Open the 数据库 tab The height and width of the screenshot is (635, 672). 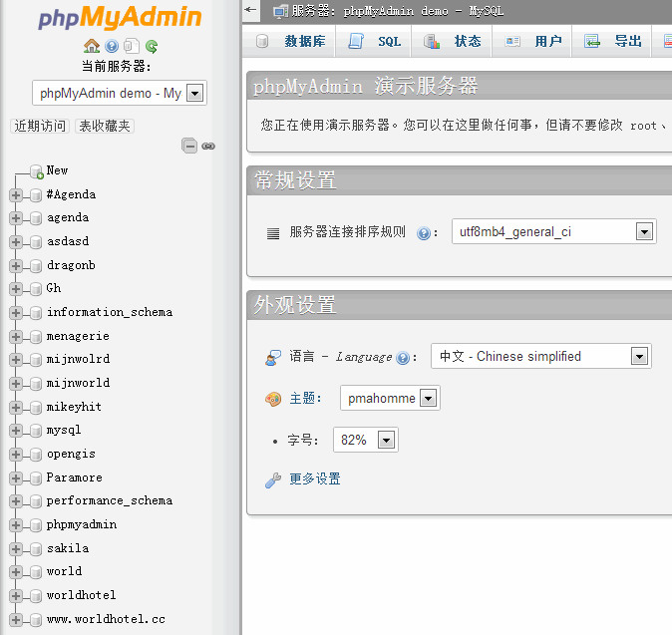(290, 41)
